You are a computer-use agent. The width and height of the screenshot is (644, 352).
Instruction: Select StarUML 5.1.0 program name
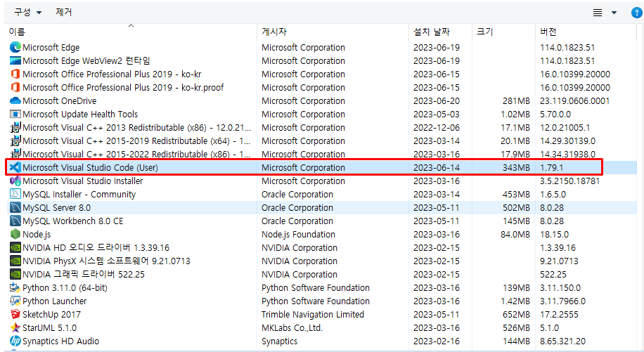[50, 328]
